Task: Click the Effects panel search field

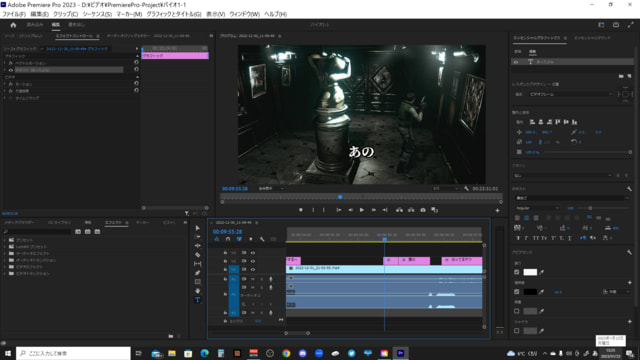Action: click(x=38, y=232)
